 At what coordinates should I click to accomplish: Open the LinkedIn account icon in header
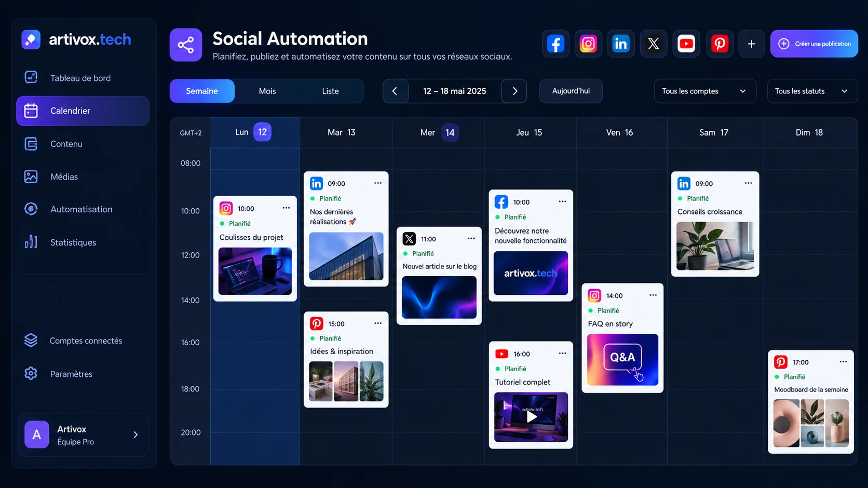coord(621,44)
